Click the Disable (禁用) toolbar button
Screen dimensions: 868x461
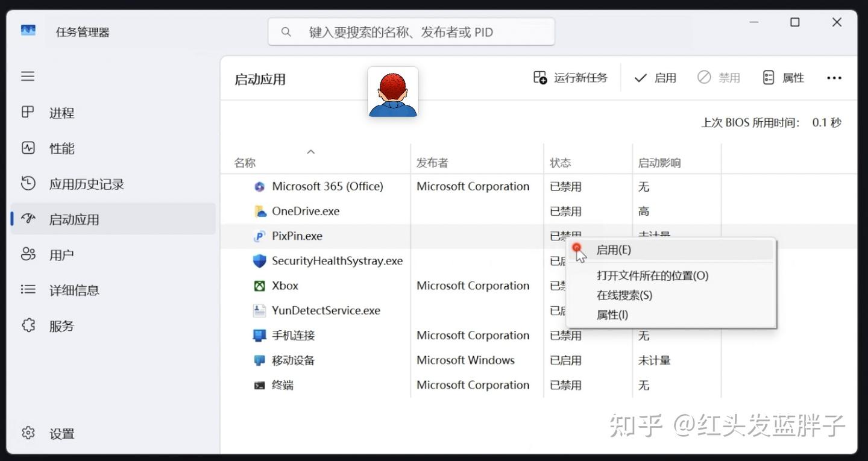point(719,78)
